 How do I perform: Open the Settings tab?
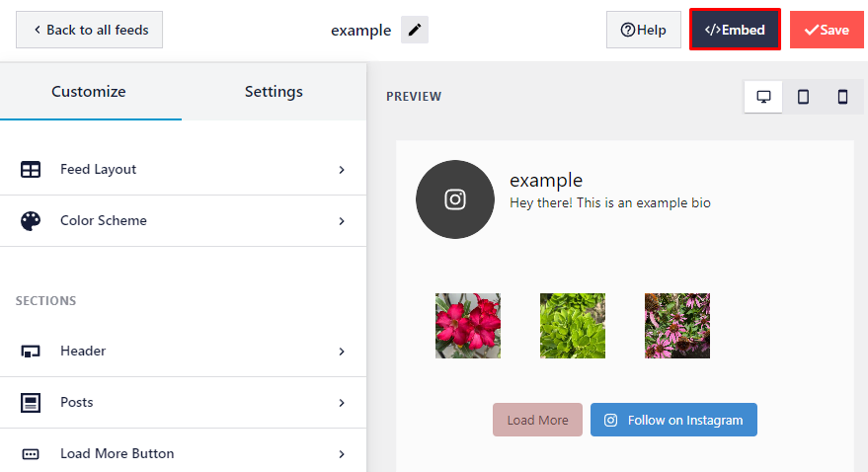point(274,92)
